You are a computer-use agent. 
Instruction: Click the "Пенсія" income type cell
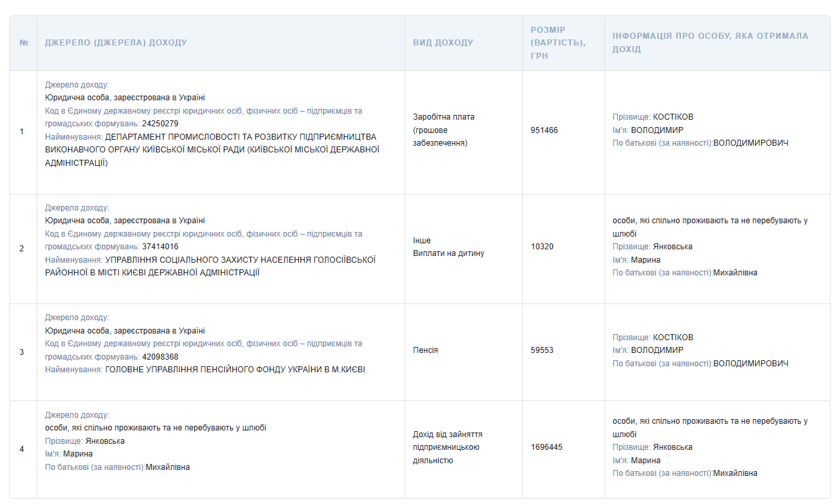425,350
